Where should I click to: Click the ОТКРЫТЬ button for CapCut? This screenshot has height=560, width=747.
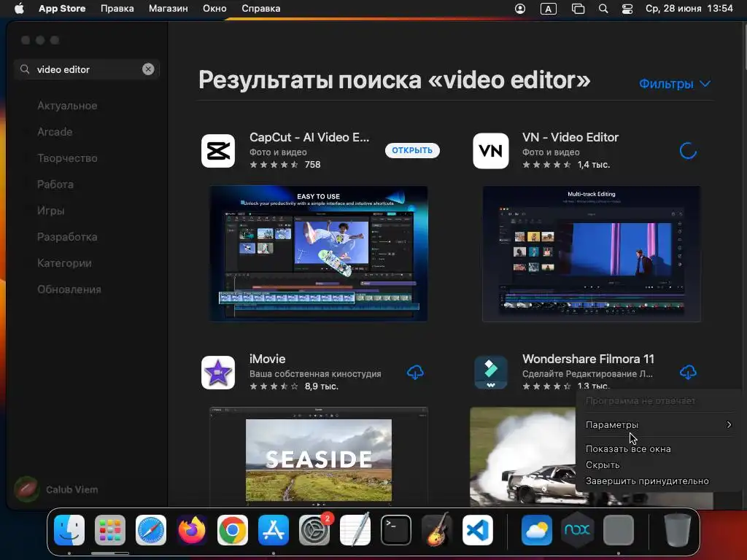point(412,150)
